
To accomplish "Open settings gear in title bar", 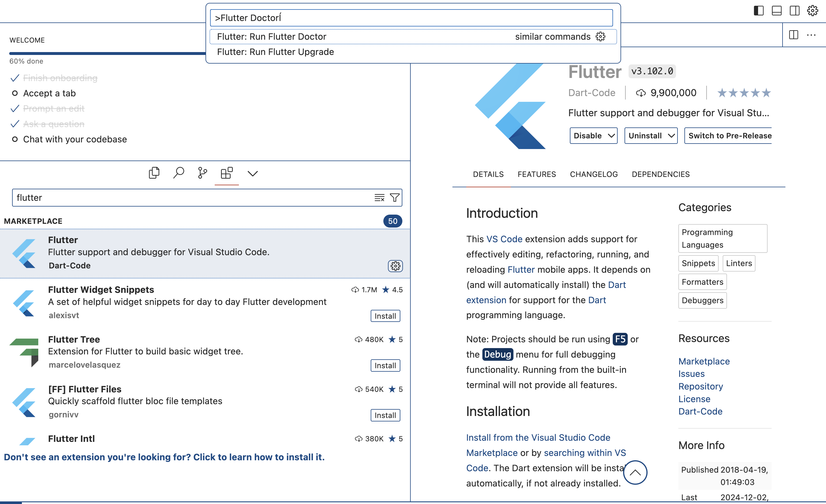I will pyautogui.click(x=812, y=11).
